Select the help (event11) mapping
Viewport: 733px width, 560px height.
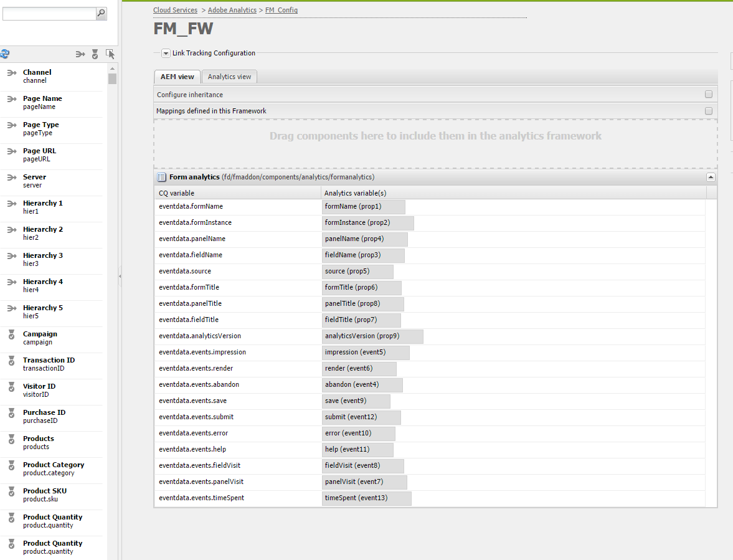(357, 450)
